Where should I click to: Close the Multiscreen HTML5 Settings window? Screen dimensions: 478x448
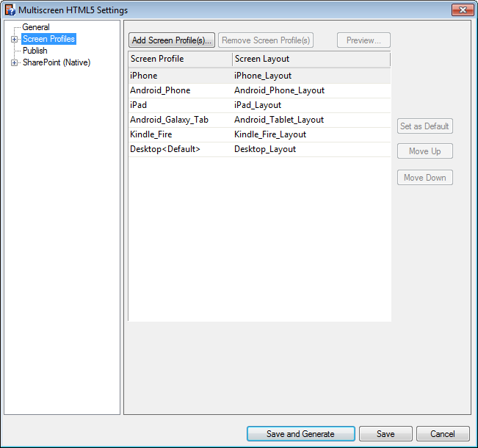coord(460,10)
